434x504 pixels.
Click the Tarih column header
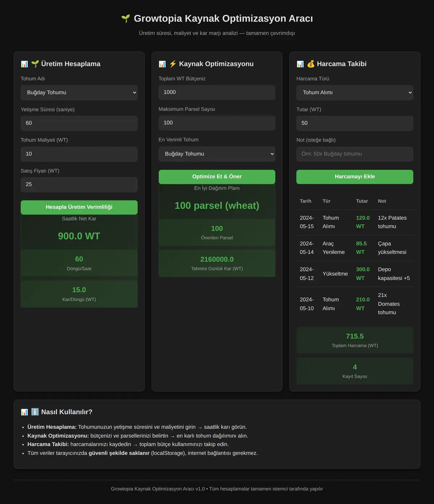pos(306,201)
